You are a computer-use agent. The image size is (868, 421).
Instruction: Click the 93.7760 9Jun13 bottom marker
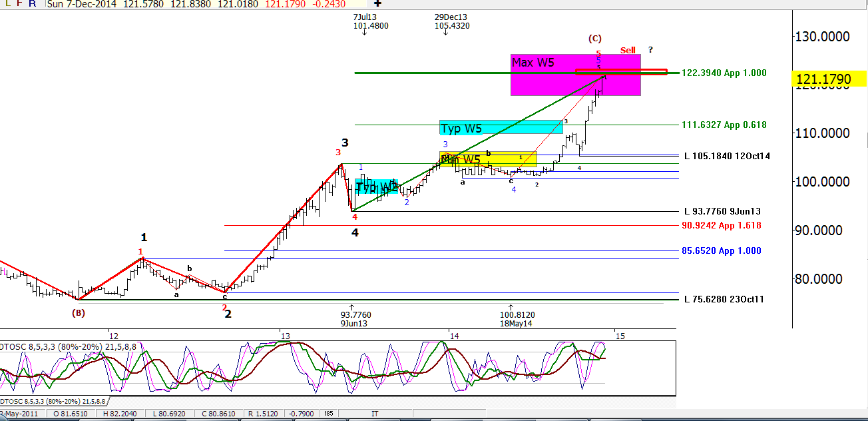(355, 318)
